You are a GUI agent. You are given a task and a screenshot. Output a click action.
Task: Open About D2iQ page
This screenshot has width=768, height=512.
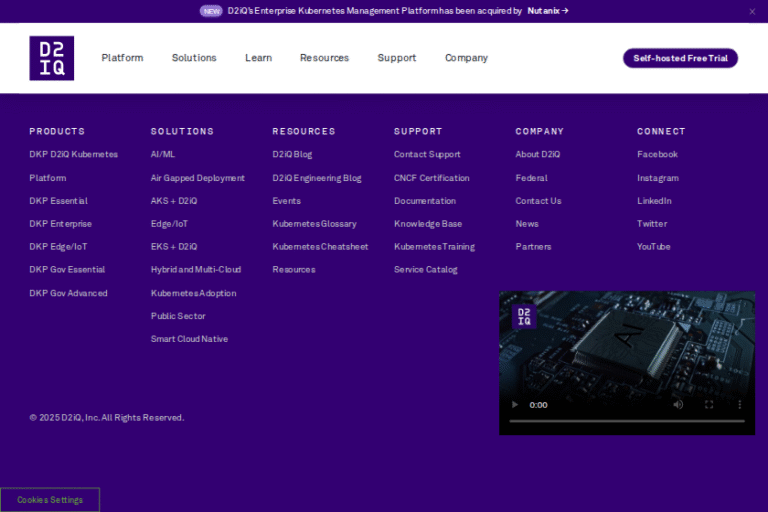(537, 154)
